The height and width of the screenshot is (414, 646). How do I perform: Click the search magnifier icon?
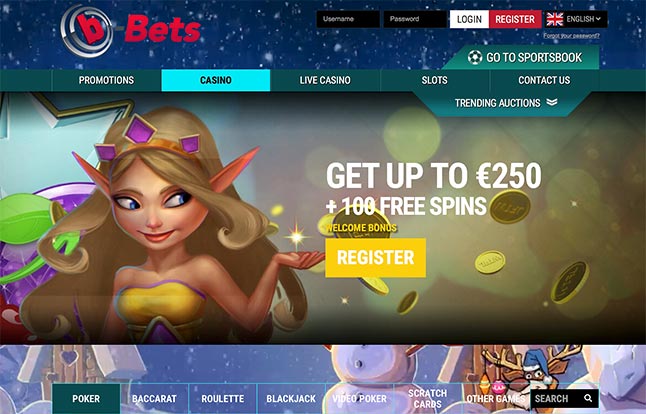(x=588, y=398)
